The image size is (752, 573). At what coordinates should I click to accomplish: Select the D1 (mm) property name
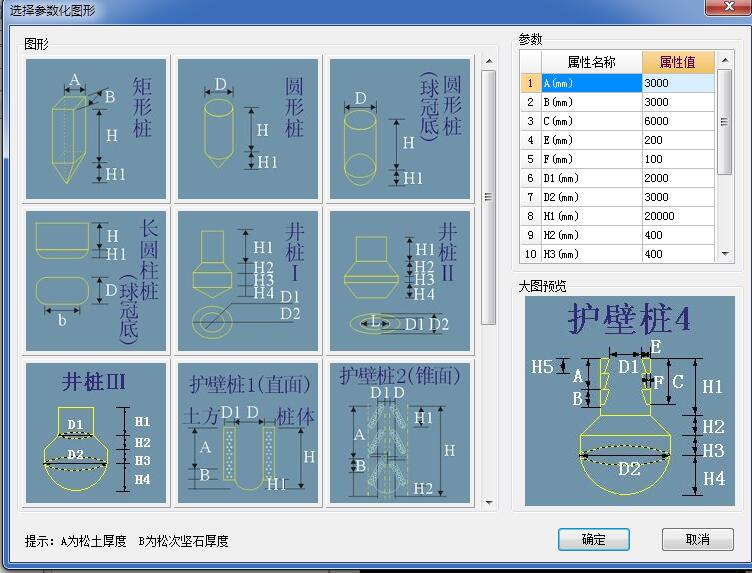[x=592, y=178]
